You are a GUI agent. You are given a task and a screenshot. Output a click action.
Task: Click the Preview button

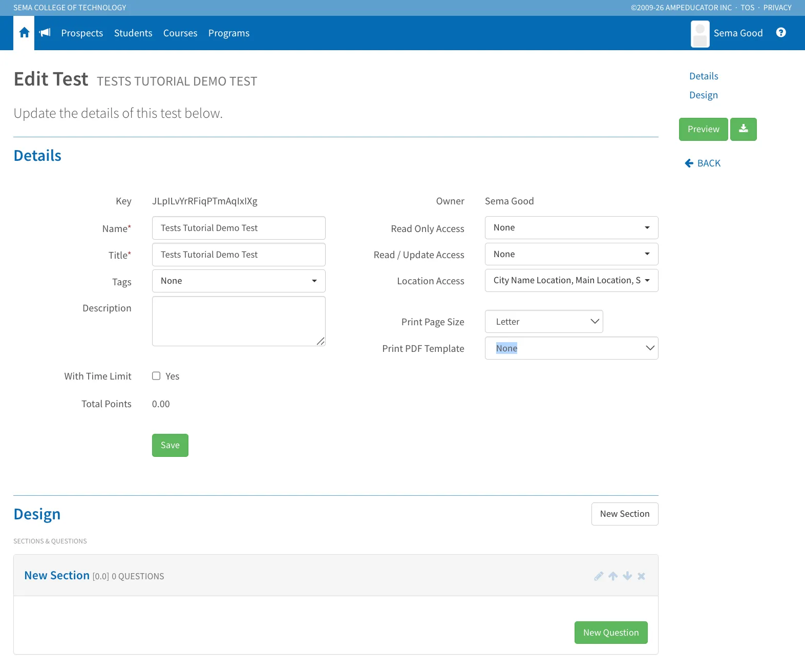click(704, 129)
